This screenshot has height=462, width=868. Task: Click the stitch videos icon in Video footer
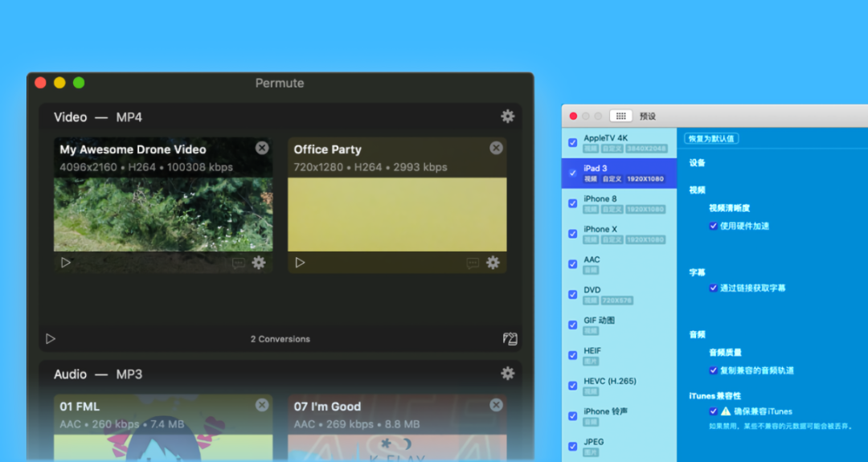pyautogui.click(x=510, y=339)
